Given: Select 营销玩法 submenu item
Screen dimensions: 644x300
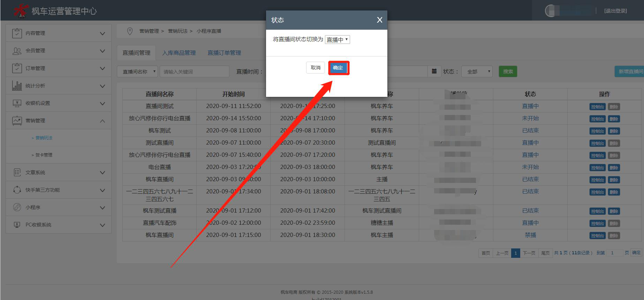Looking at the screenshot, I should coord(44,138).
